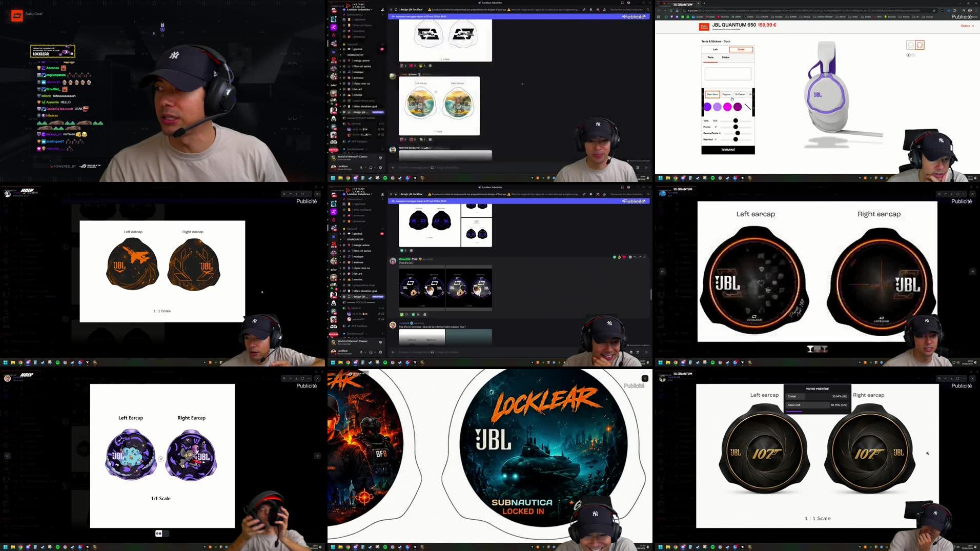Collapse the [événement] category in surfing-bear Discord frame
This screenshot has width=980, height=551.
click(x=355, y=149)
